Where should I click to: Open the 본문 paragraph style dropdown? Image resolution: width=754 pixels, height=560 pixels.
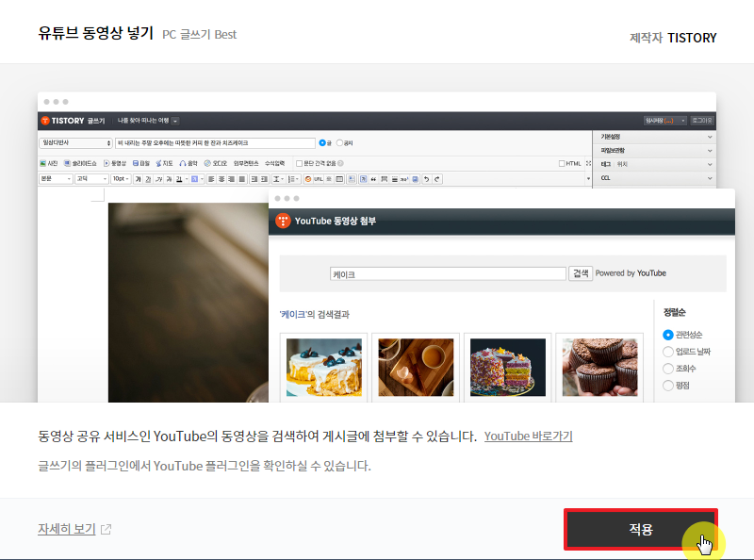click(x=56, y=179)
